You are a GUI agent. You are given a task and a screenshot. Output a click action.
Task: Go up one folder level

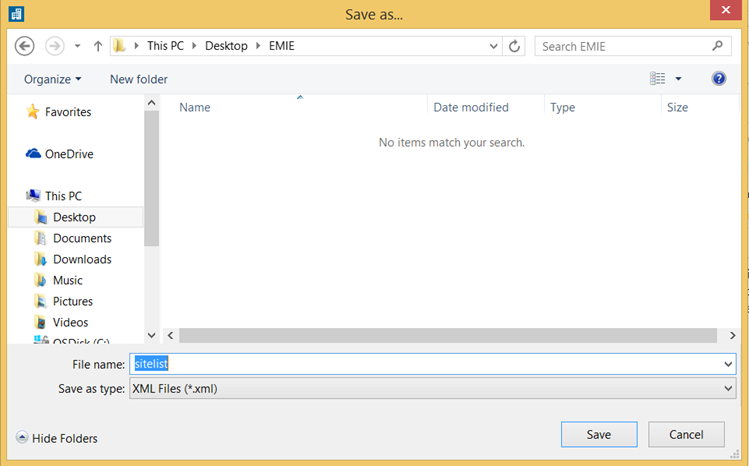(98, 46)
